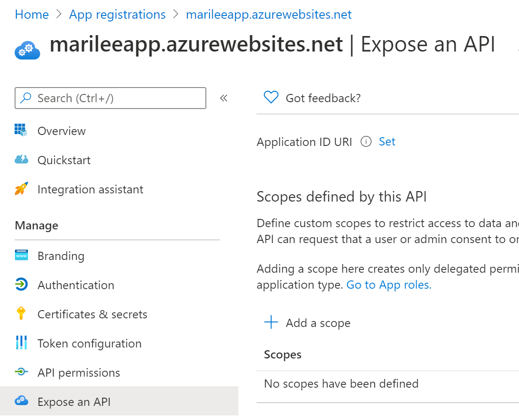Viewport: 519px width, 420px height.
Task: Click the plus icon next to Add a scope
Action: (x=271, y=322)
